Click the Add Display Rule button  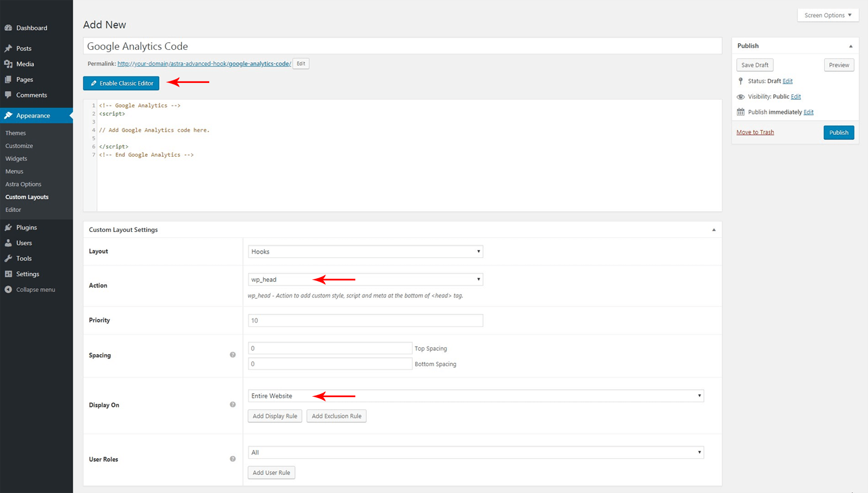pyautogui.click(x=275, y=416)
